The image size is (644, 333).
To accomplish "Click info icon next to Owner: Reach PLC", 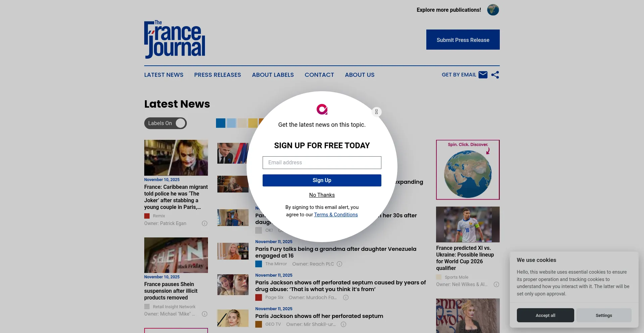I will (x=339, y=264).
